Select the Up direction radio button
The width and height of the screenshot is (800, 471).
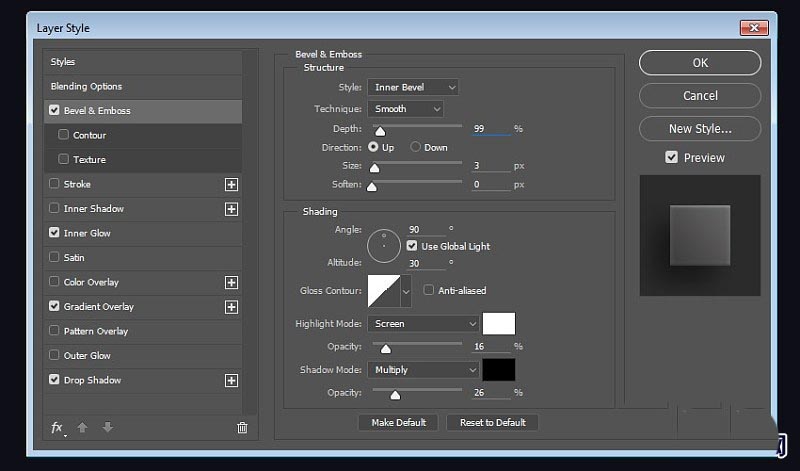373,147
